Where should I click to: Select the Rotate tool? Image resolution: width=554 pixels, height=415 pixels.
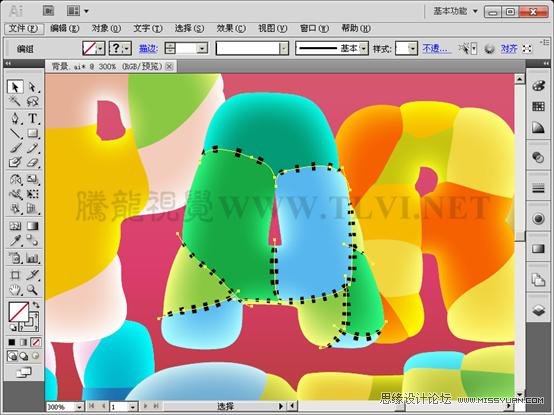tap(15, 179)
